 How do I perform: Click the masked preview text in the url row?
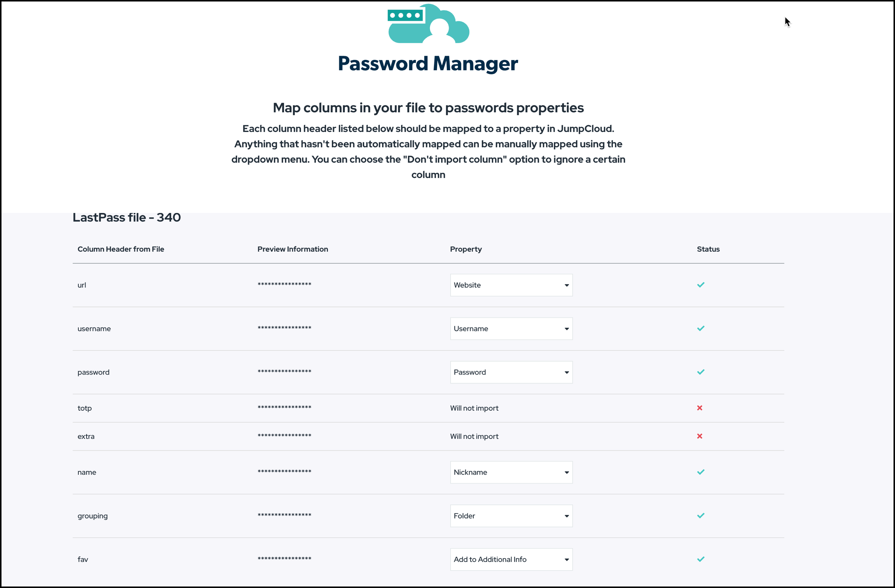point(284,285)
